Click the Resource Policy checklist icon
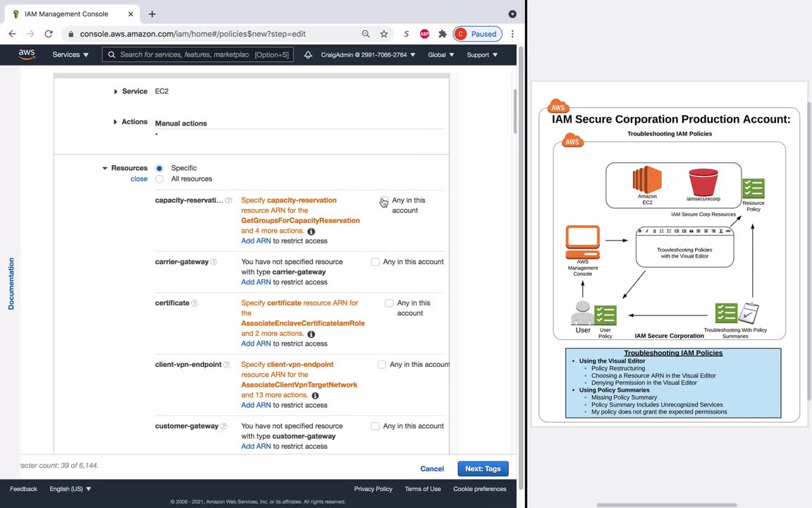Screen dimensions: 812x508 coord(753,188)
